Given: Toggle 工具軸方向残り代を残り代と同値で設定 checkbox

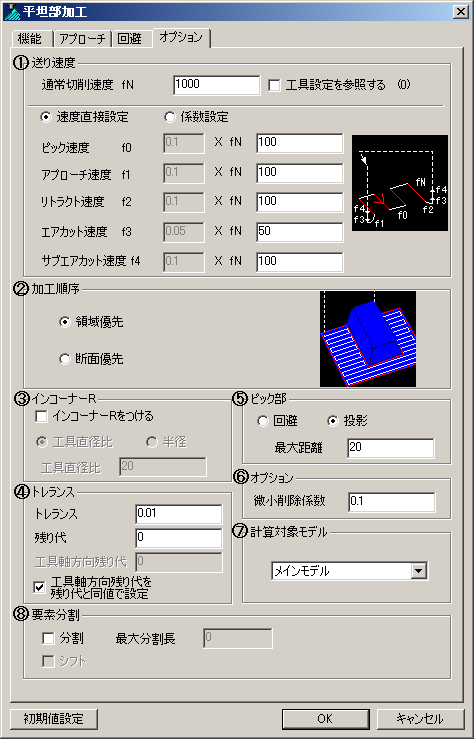Looking at the screenshot, I should click(39, 587).
